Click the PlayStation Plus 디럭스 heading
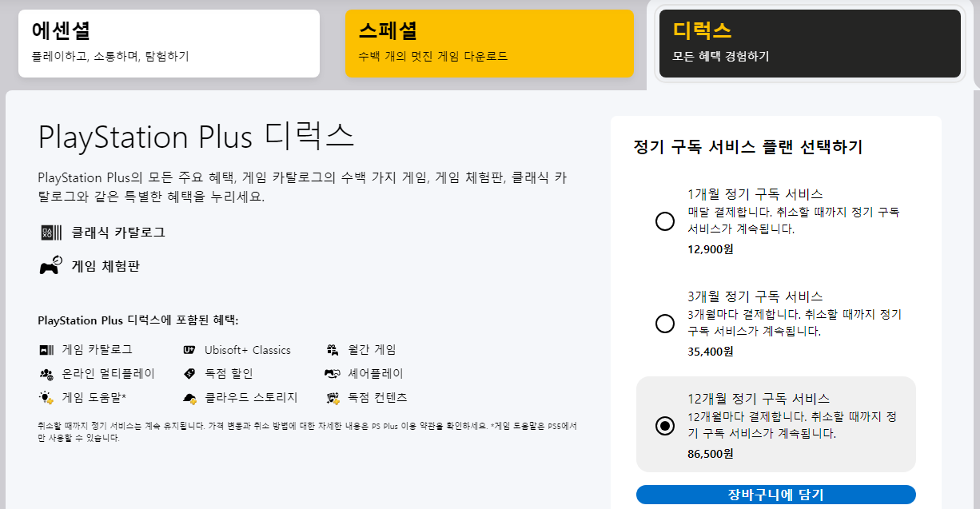The image size is (980, 509). click(x=196, y=137)
